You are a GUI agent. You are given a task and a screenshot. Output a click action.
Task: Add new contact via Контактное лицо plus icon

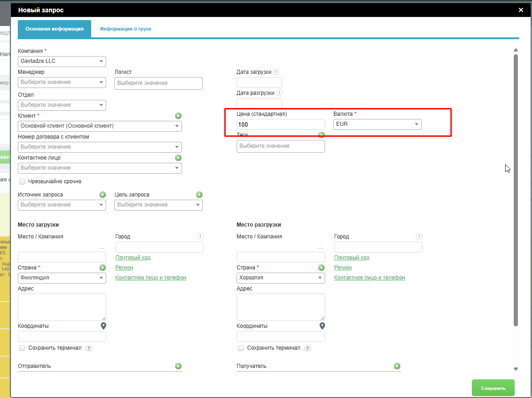click(x=178, y=158)
